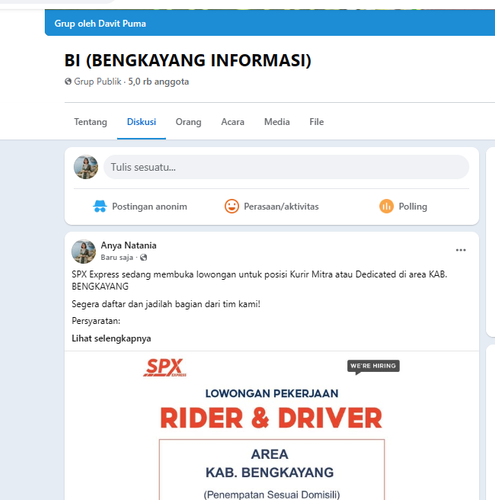Click the 'Tulis sesuatu...' post input field
The height and width of the screenshot is (500, 495).
point(286,167)
